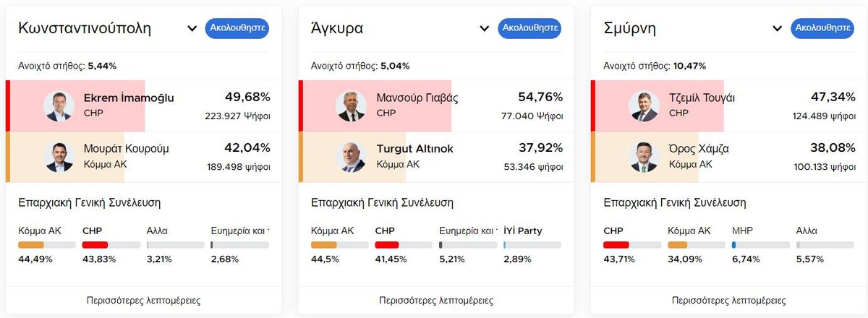This screenshot has height=318, width=868.
Task: View Περισσότερες λεπτομέρειες for Σμύρνη
Action: pyautogui.click(x=728, y=300)
